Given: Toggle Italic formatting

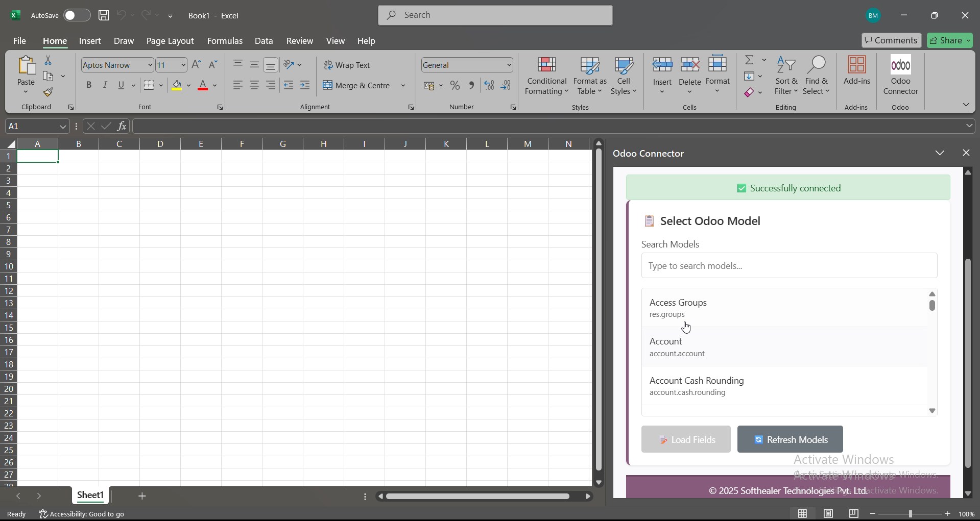Looking at the screenshot, I should [x=105, y=85].
